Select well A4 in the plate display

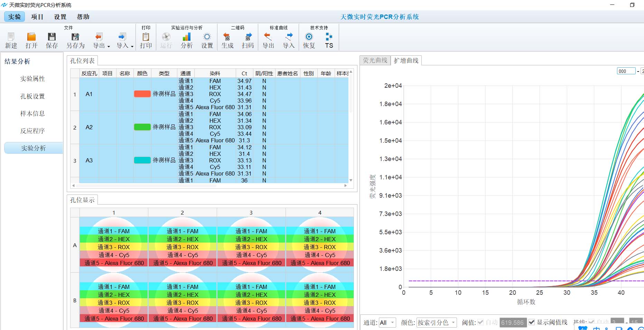click(x=320, y=245)
